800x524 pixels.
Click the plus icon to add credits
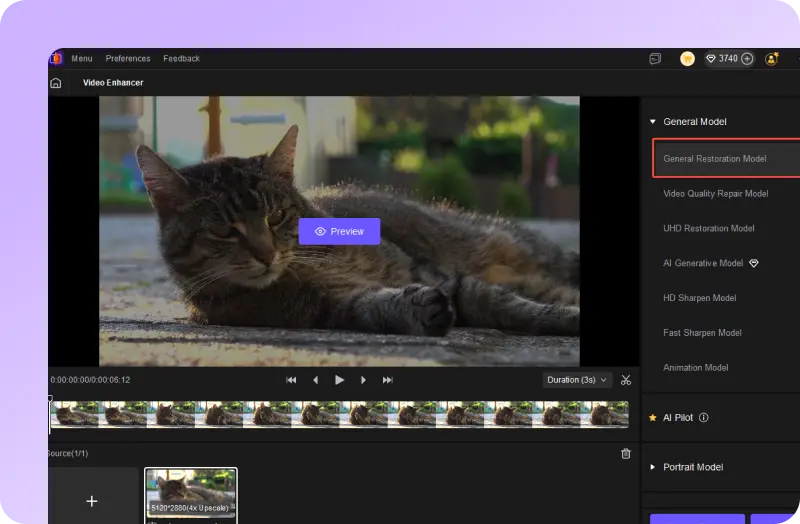click(747, 59)
